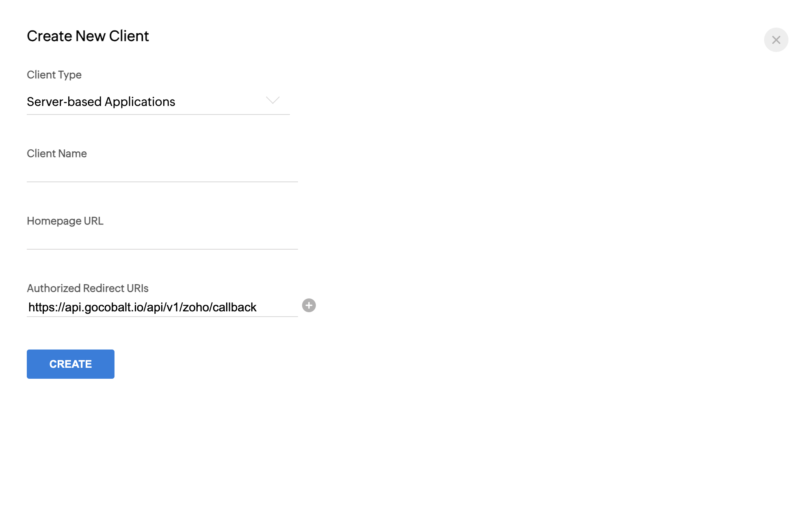Select the circular close icon top right
This screenshot has width=812, height=505.
tap(776, 39)
